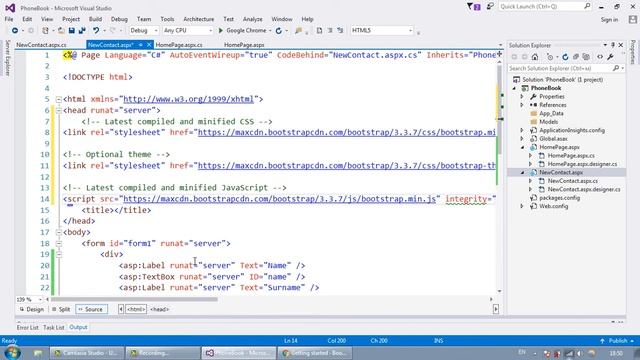Close the NewContact.aspx tab with X
The height and width of the screenshot is (360, 640).
(149, 45)
